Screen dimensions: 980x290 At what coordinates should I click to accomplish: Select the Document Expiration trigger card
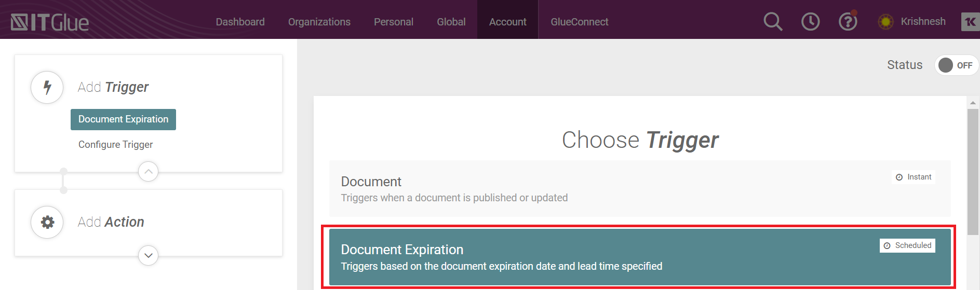point(640,257)
